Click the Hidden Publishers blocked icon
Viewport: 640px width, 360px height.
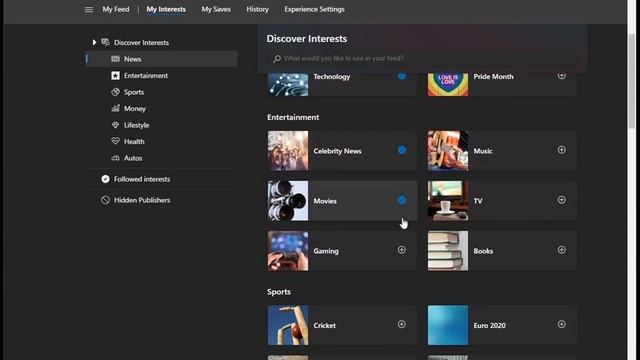point(105,200)
